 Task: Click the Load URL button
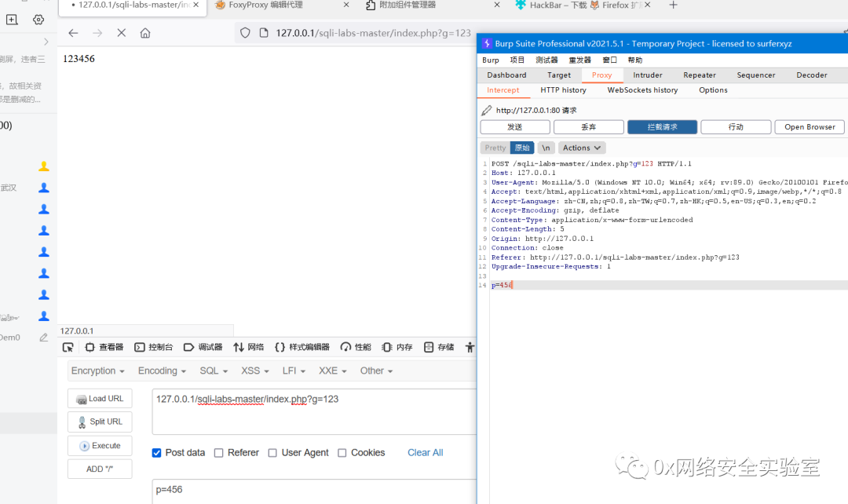[100, 399]
